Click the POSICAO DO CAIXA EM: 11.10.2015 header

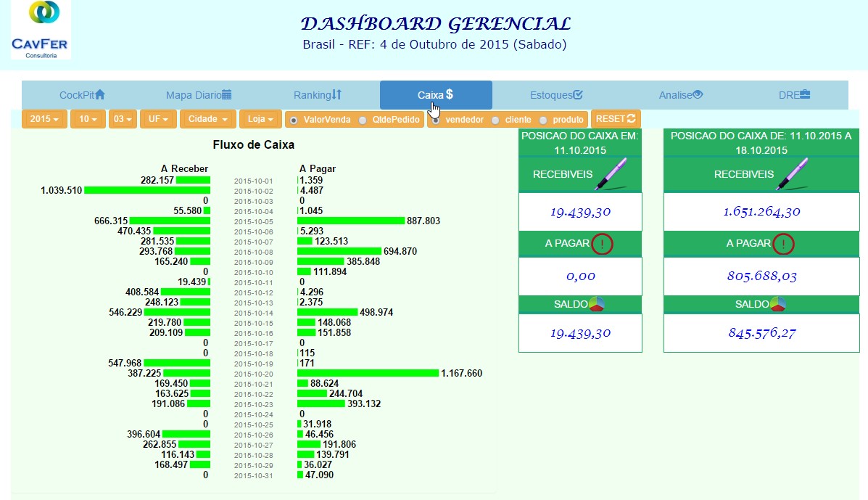tap(580, 143)
